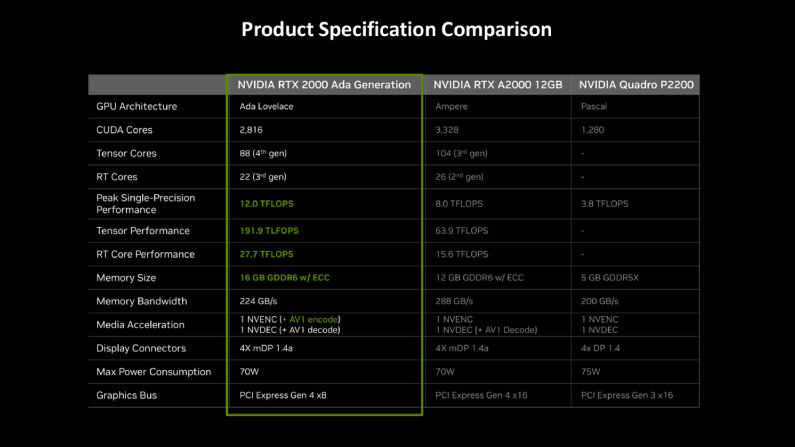795x447 pixels.
Task: Click the 224 GB/s bandwidth cell
Action: click(258, 301)
